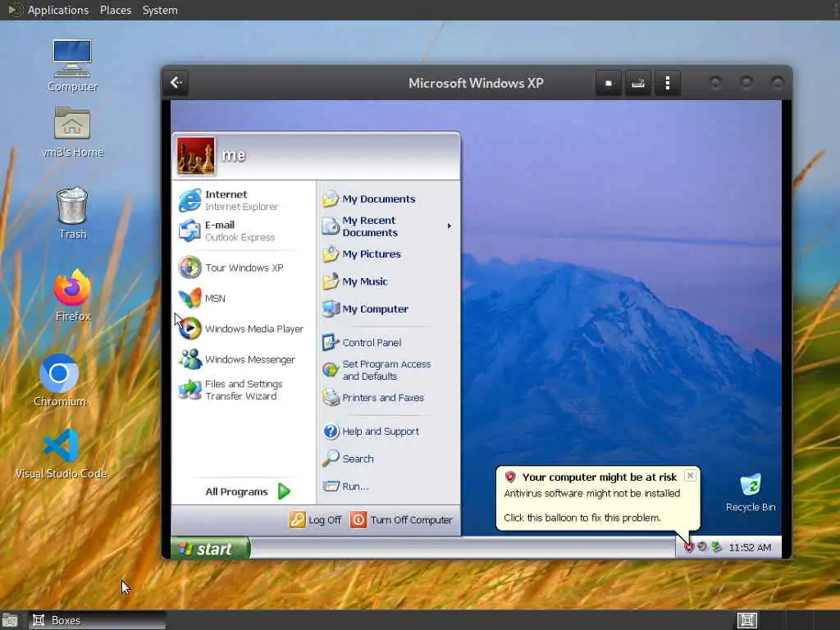Select the Firefox desktop icon
The image size is (840, 630).
72,295
